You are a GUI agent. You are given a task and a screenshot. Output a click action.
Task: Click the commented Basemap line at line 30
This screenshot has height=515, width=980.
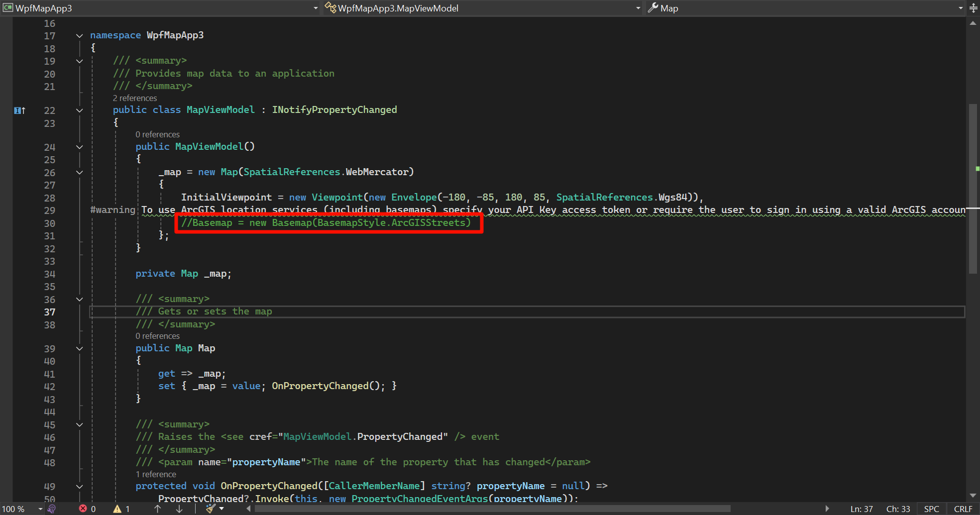tap(326, 223)
